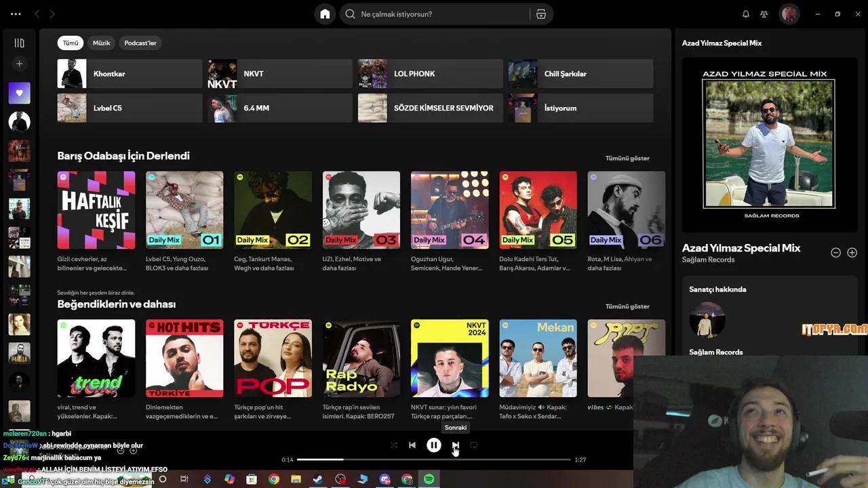Screen dimensions: 868x488
Task: Open Chrome in the taskbar
Action: (273, 479)
